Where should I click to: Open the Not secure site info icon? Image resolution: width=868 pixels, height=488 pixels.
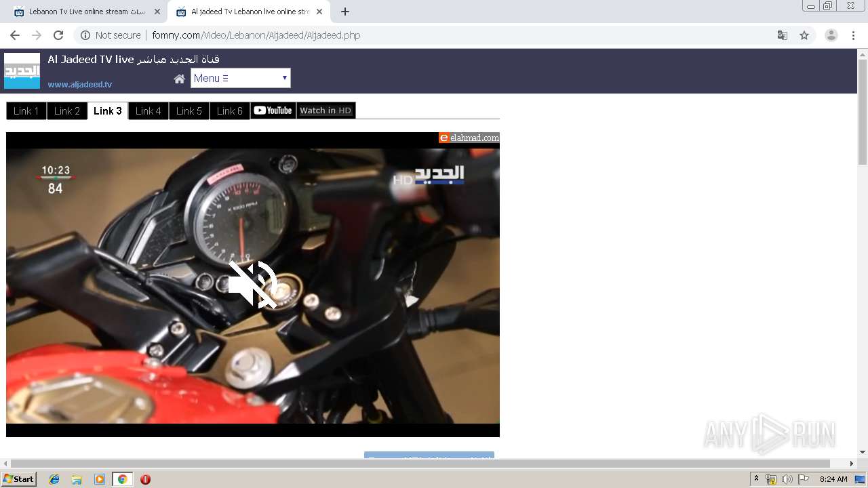(85, 35)
